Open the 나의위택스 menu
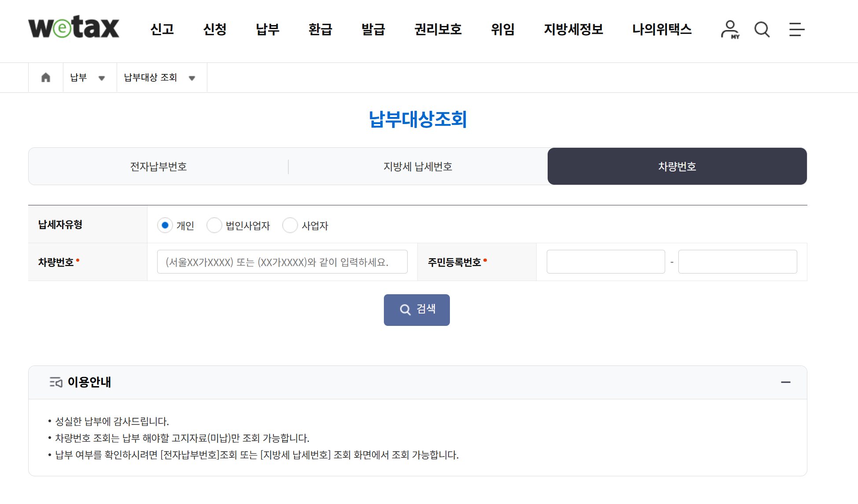 tap(662, 29)
